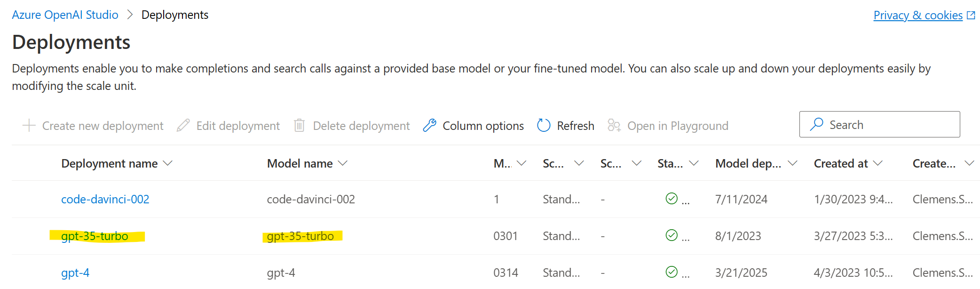The width and height of the screenshot is (980, 289).
Task: Open the Deployment name column sort chevron
Action: pos(168,163)
